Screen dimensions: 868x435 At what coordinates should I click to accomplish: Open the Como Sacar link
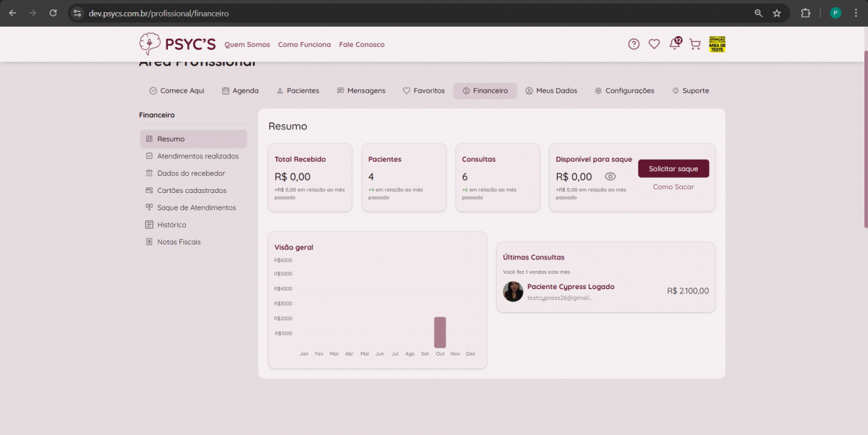(x=673, y=187)
